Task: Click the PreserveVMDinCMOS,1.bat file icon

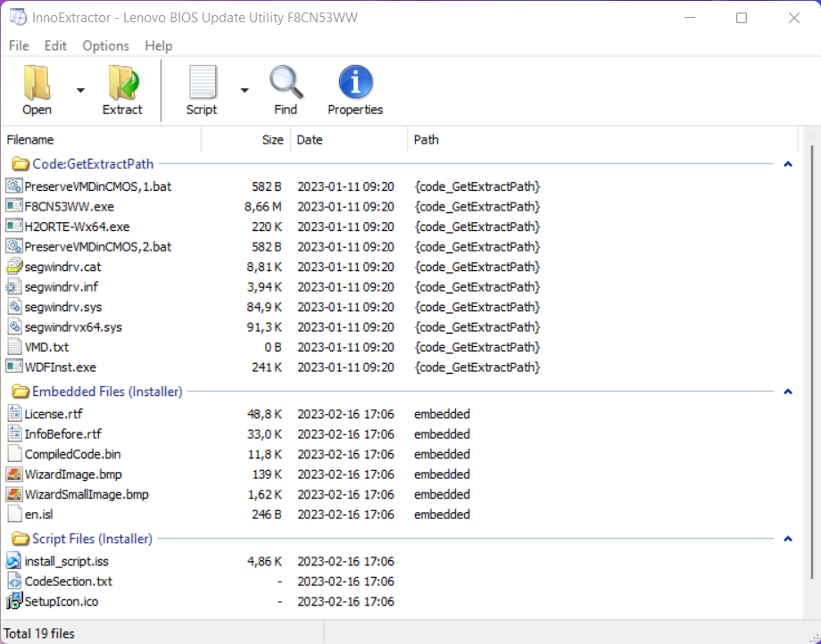Action: (x=14, y=186)
